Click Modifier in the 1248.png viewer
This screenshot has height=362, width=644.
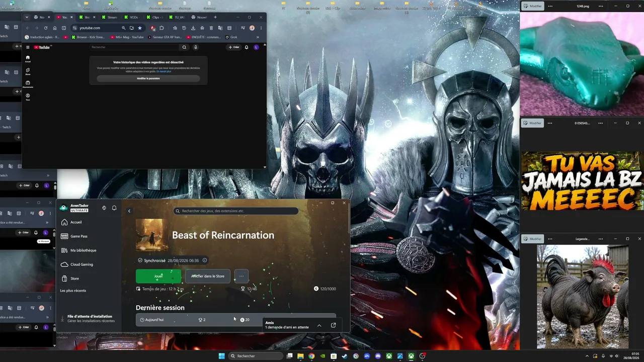point(533,6)
